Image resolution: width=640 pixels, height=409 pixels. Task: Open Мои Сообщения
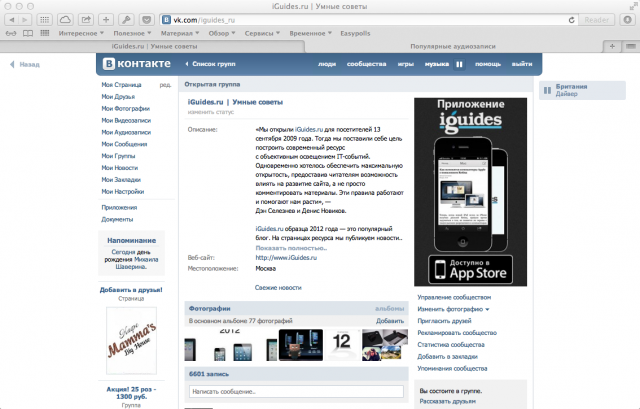point(124,144)
